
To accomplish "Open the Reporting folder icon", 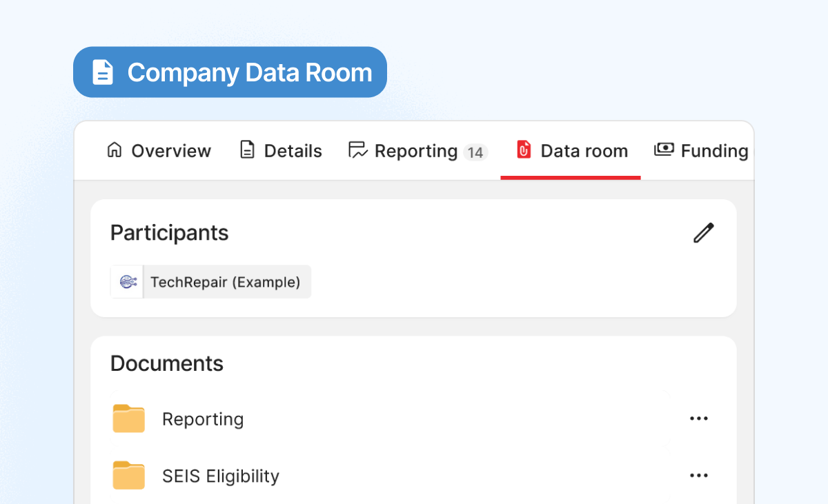I will [x=129, y=419].
